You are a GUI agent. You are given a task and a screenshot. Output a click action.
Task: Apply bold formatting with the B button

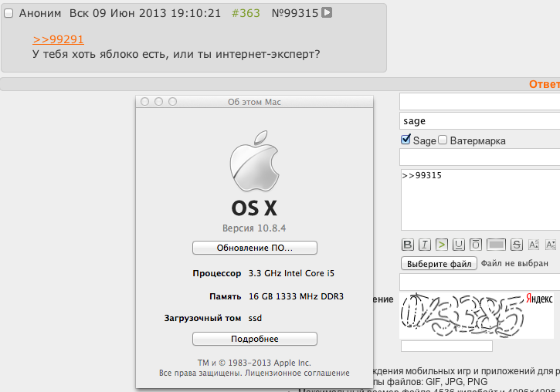408,245
